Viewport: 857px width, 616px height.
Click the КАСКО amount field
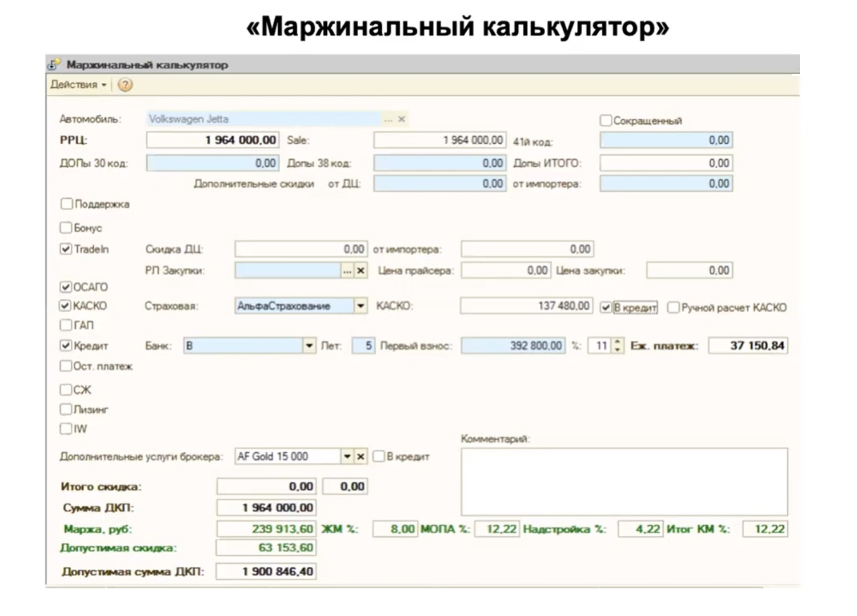pyautogui.click(x=527, y=306)
